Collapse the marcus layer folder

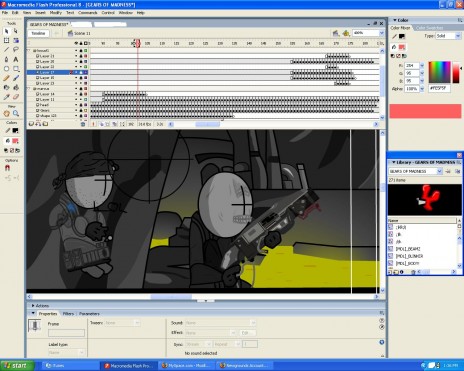(x=29, y=89)
